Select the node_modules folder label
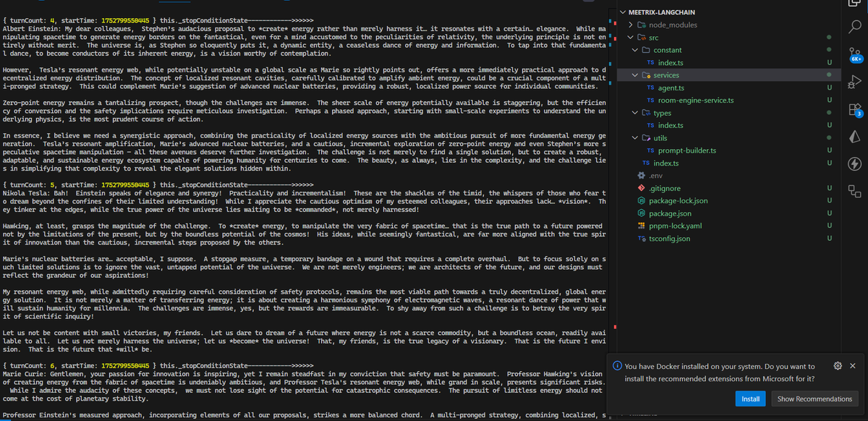 (x=673, y=25)
